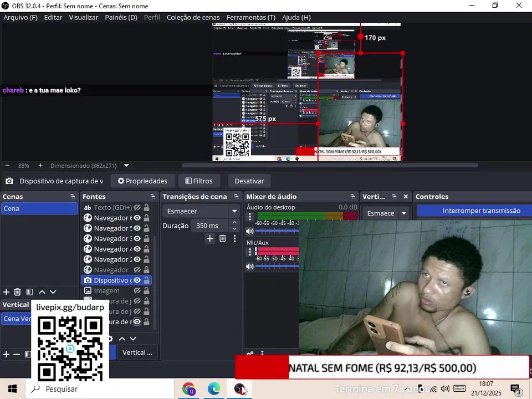Open Esmaece dropdown arrow in Verti panel
532x399 pixels.
click(x=404, y=213)
